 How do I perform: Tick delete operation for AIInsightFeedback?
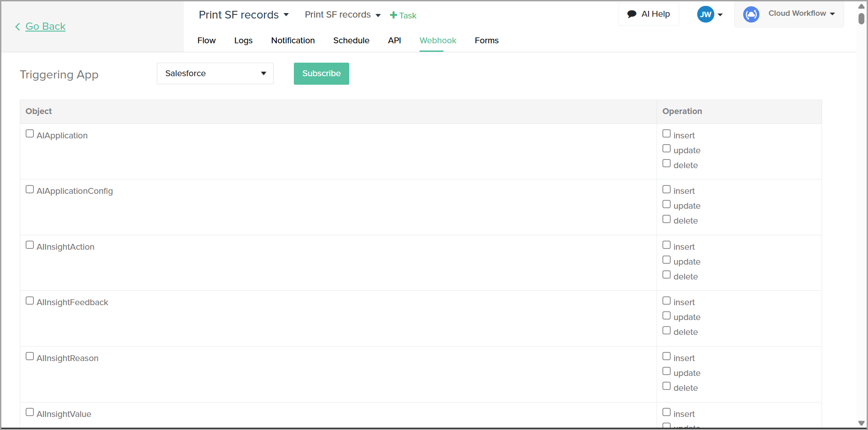667,331
